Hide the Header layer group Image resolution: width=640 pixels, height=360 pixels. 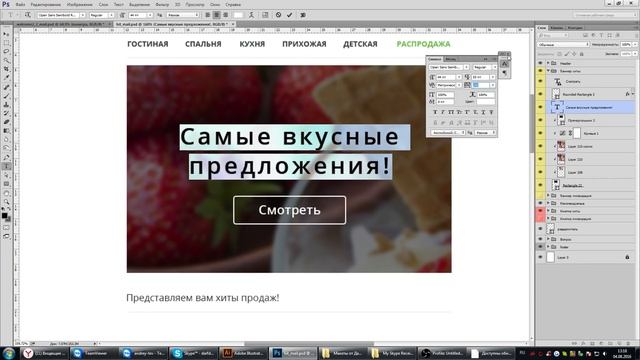point(540,63)
